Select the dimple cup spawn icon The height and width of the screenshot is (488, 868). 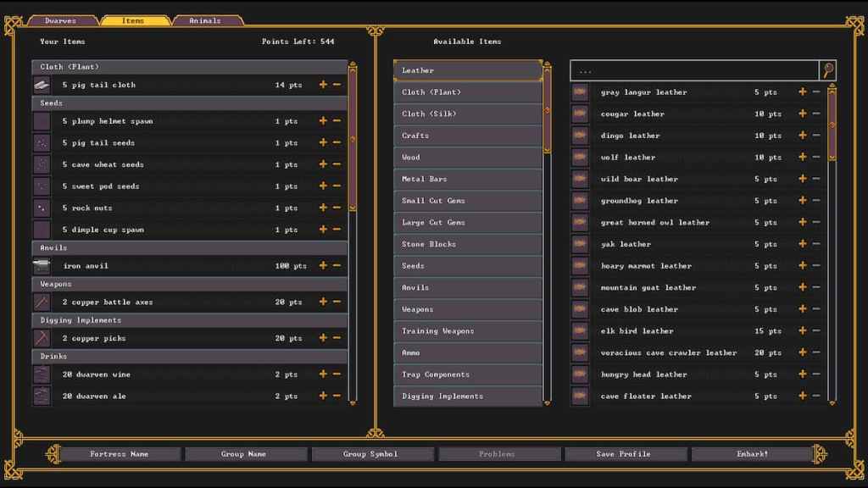pyautogui.click(x=41, y=229)
